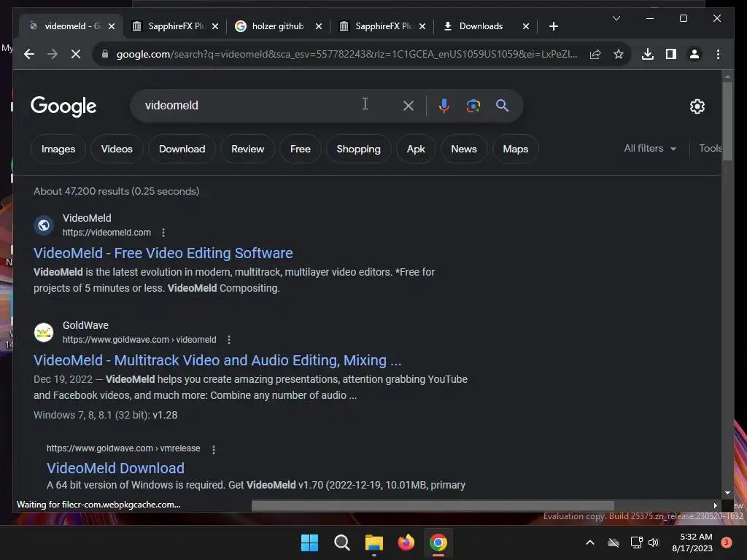Expand the All filters dropdown
Screen dimensions: 747x560
[x=650, y=149]
